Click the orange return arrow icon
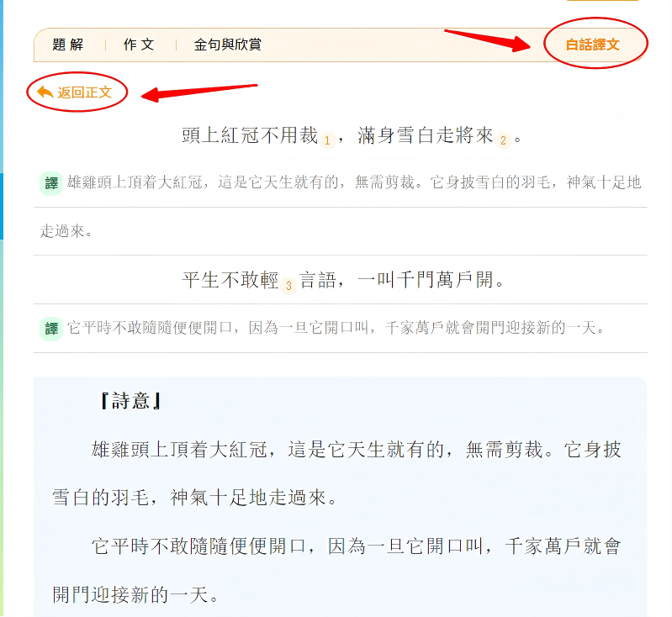672x617 pixels. [45, 92]
